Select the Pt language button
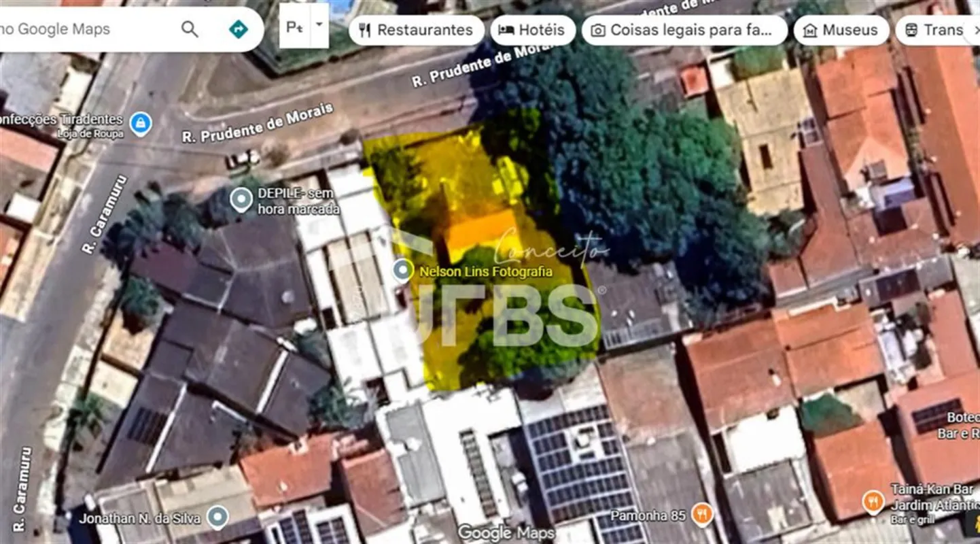Screen dimensions: 980x544 pos(295,27)
